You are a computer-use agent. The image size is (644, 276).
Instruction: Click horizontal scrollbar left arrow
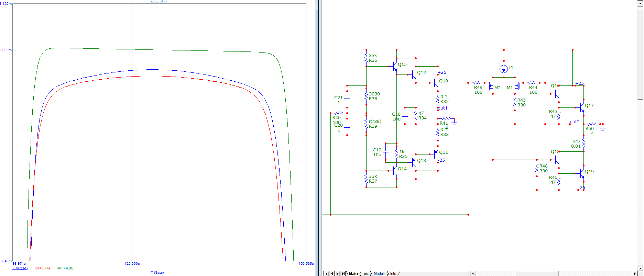point(473,274)
